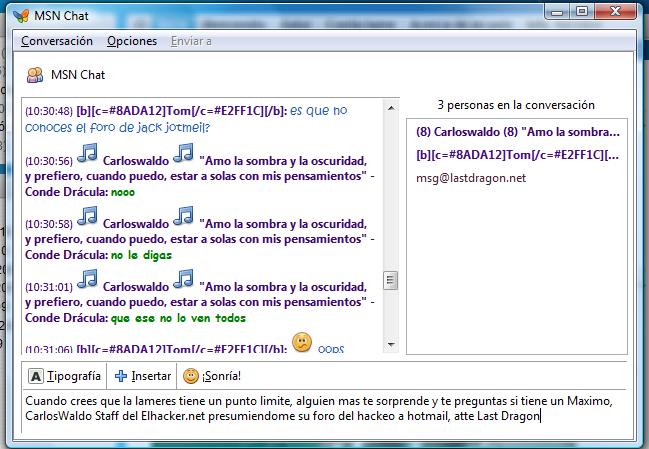Click the MSN butterfly icon in title bar
This screenshot has height=449, width=649.
(22, 14)
